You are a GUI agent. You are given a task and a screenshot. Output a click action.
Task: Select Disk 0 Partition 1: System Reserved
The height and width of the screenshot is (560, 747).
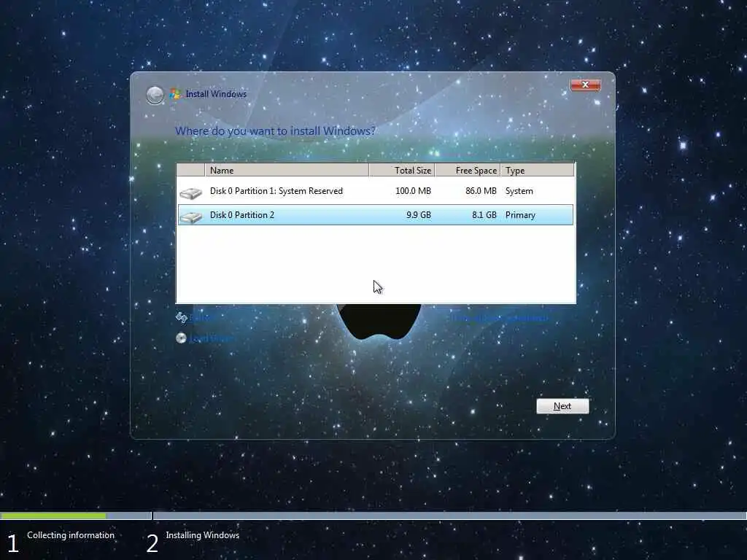pos(376,191)
